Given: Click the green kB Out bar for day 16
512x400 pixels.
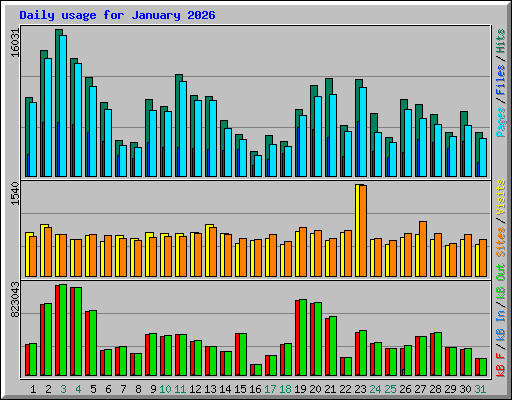Looking at the screenshot, I should [x=258, y=370].
